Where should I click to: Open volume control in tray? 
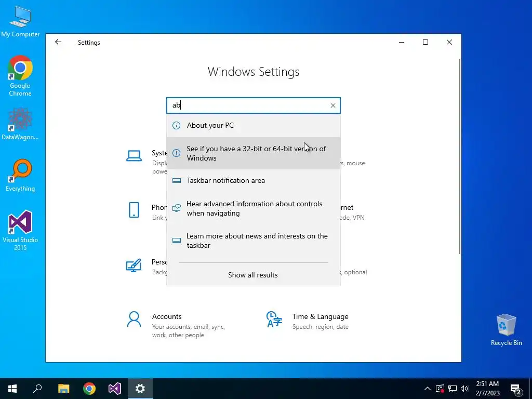464,389
